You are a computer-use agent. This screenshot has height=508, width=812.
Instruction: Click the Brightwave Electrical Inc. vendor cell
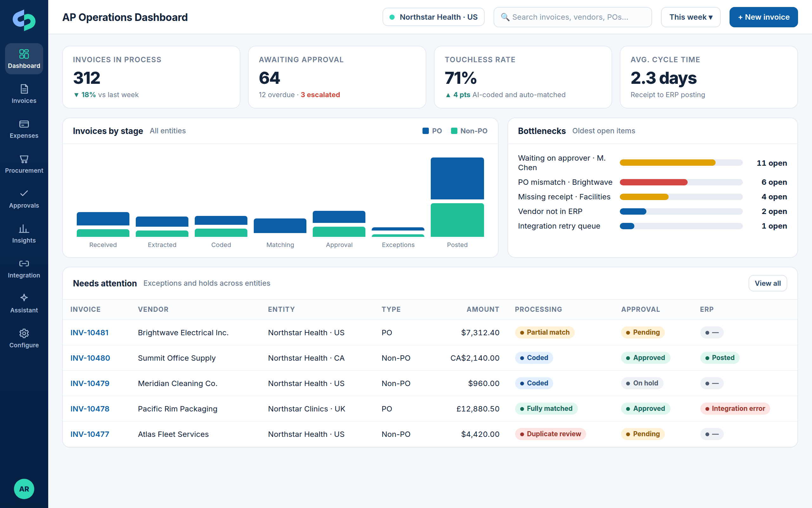tap(183, 333)
